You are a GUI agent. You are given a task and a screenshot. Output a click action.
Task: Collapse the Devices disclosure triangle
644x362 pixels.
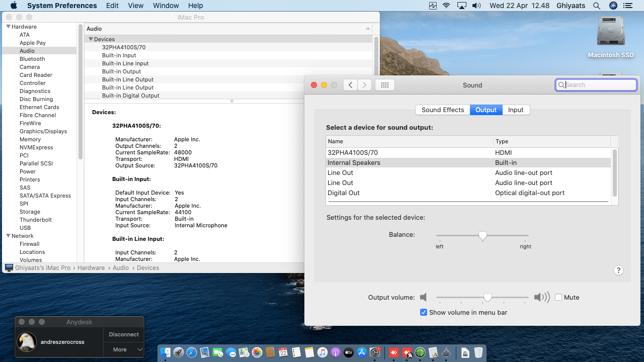91,39
